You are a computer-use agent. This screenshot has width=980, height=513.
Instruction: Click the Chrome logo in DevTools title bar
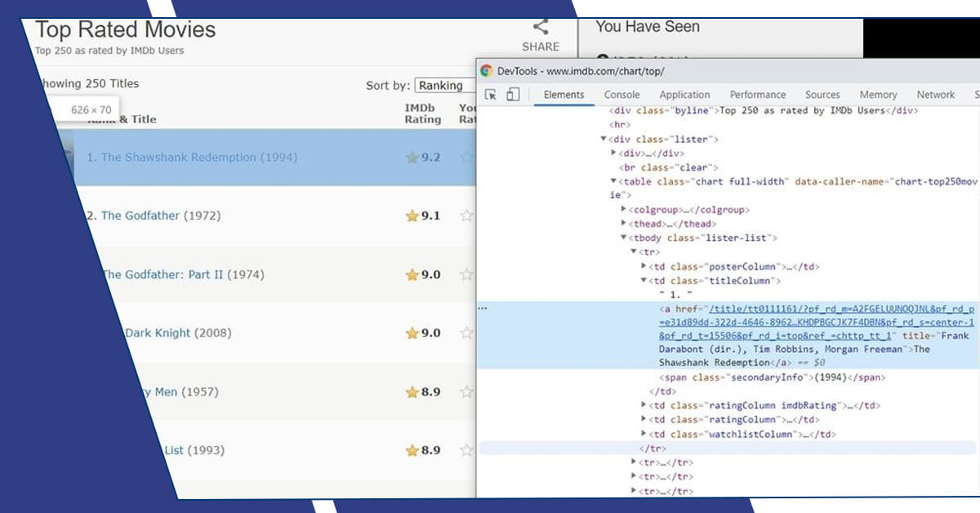coord(486,71)
